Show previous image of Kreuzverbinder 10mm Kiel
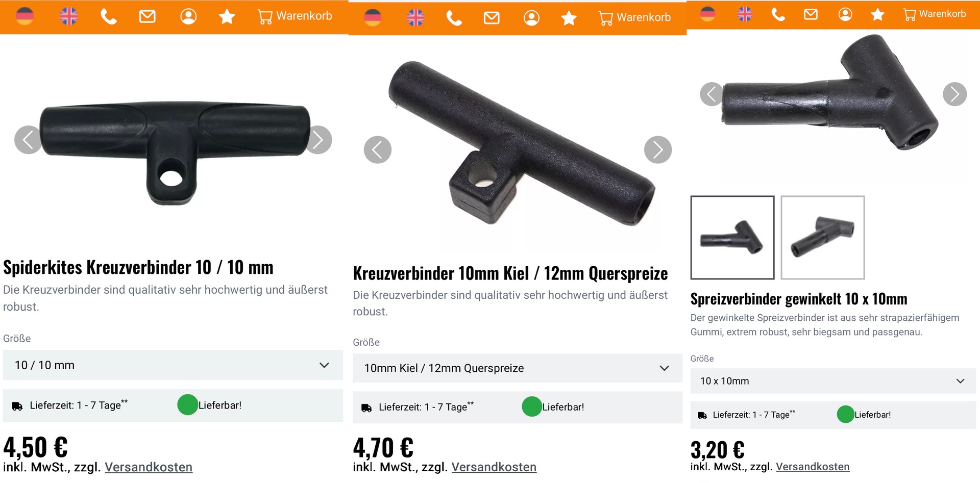The image size is (980, 483). click(378, 150)
